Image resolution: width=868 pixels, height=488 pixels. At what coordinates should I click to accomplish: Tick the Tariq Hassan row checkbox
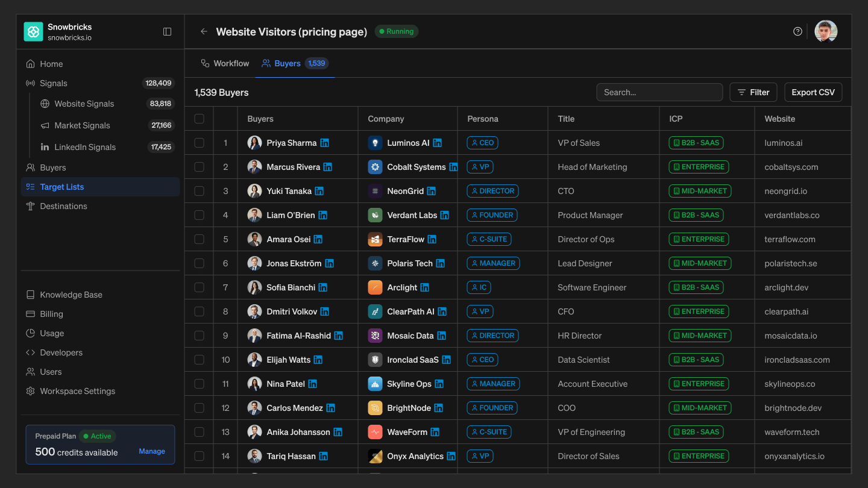point(199,456)
